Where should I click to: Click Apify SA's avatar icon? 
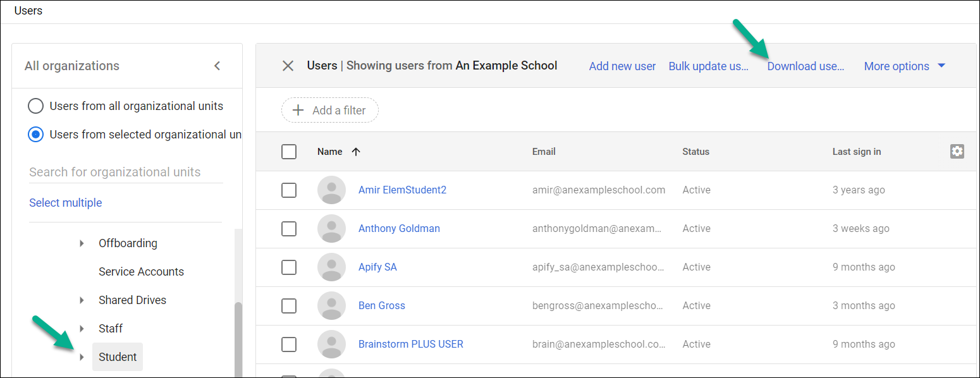pos(331,267)
